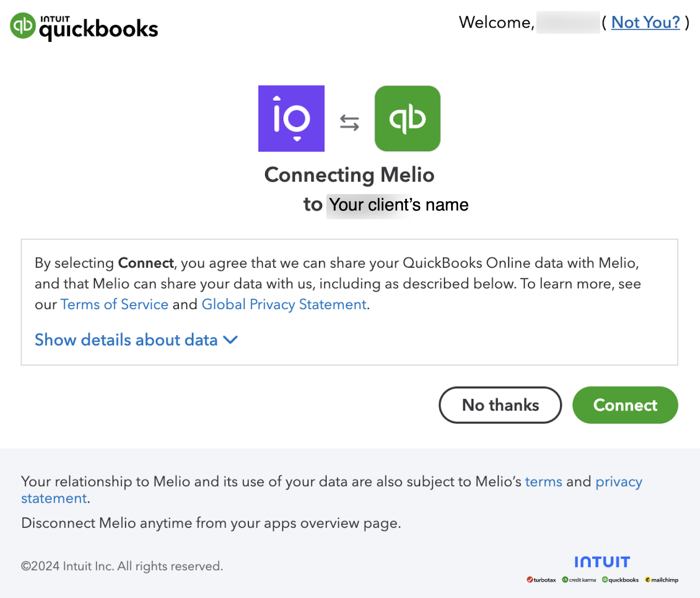700x598 pixels.
Task: Open the Terms of Service link
Action: pyautogui.click(x=114, y=304)
